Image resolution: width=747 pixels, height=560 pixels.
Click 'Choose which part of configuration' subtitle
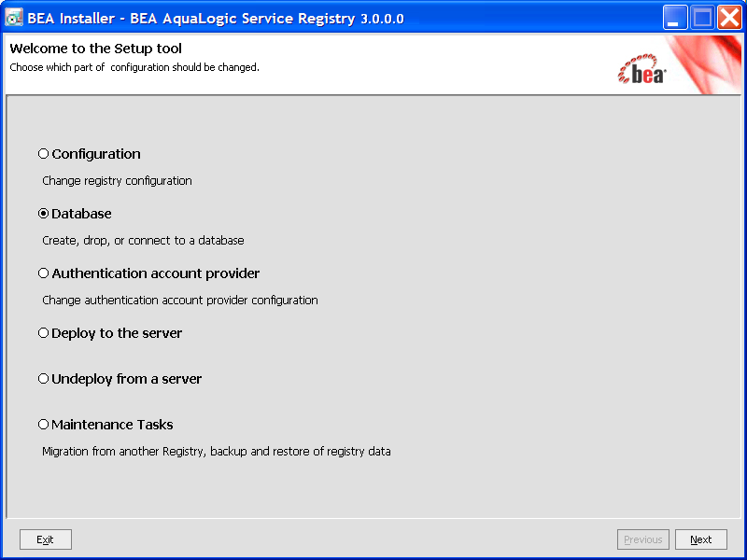point(134,67)
